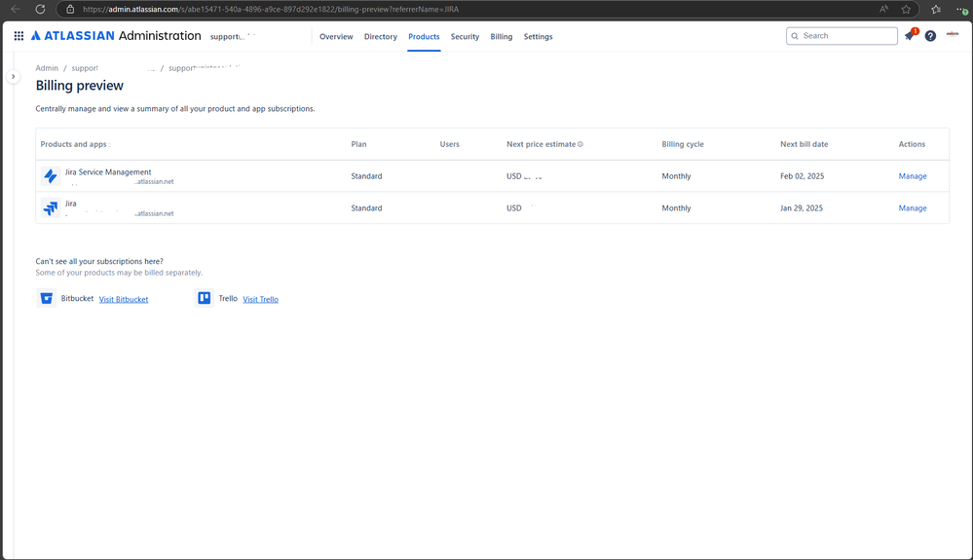Click the Billing cycle column header

[x=683, y=144]
